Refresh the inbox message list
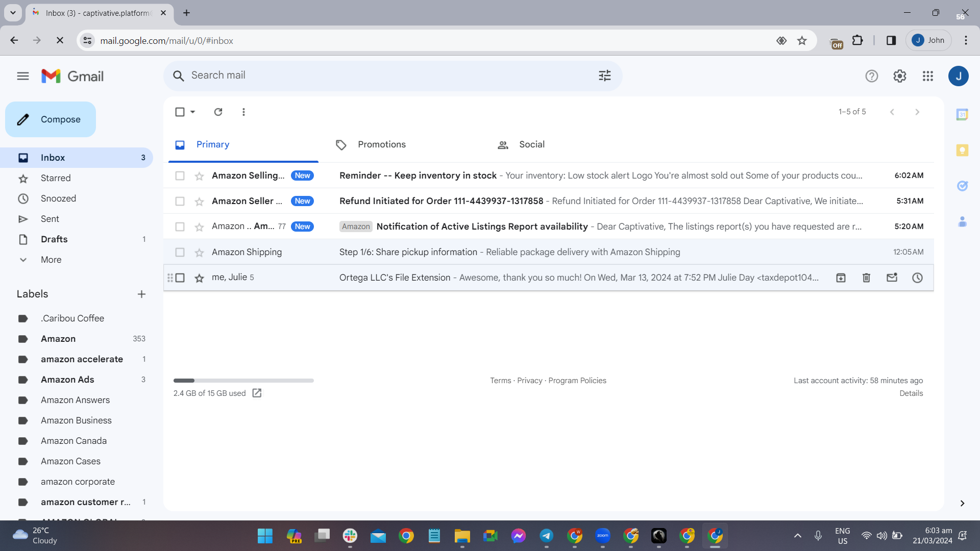980x551 pixels. [x=218, y=112]
